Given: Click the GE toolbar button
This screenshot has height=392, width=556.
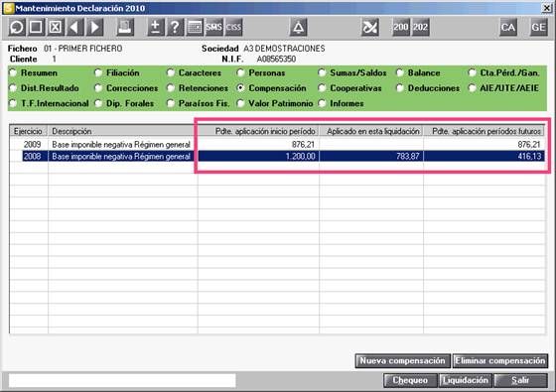Looking at the screenshot, I should [x=538, y=28].
